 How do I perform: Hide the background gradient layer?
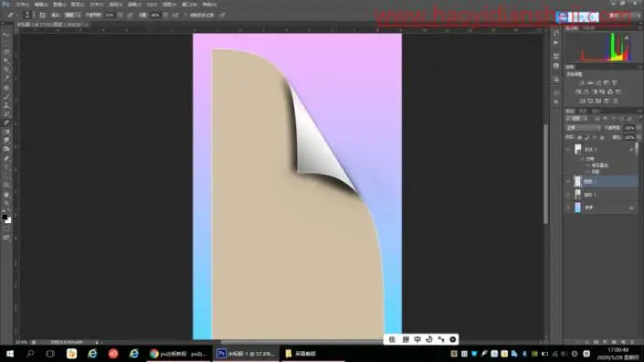point(568,208)
